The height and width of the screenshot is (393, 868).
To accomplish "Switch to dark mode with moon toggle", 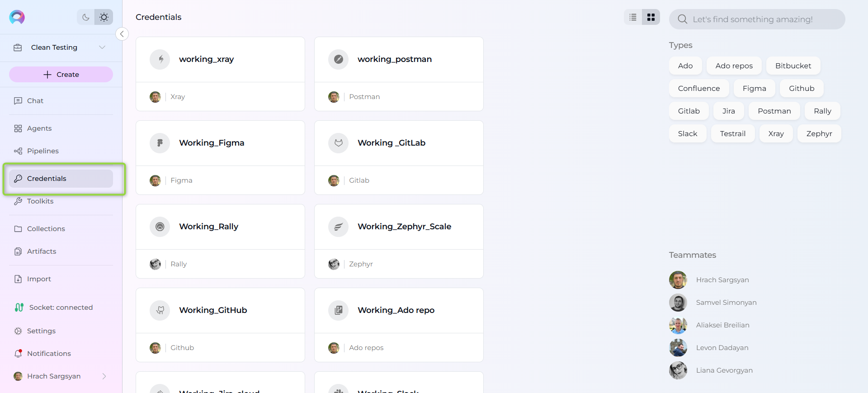I will point(85,17).
